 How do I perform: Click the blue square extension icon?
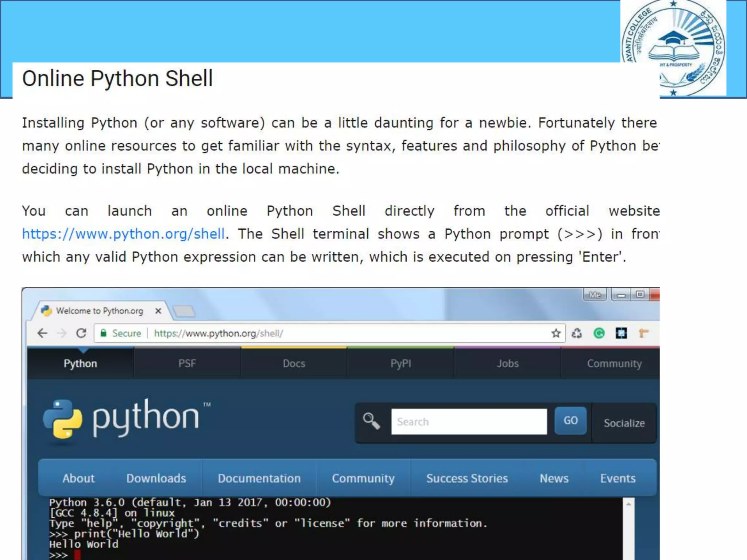click(621, 333)
